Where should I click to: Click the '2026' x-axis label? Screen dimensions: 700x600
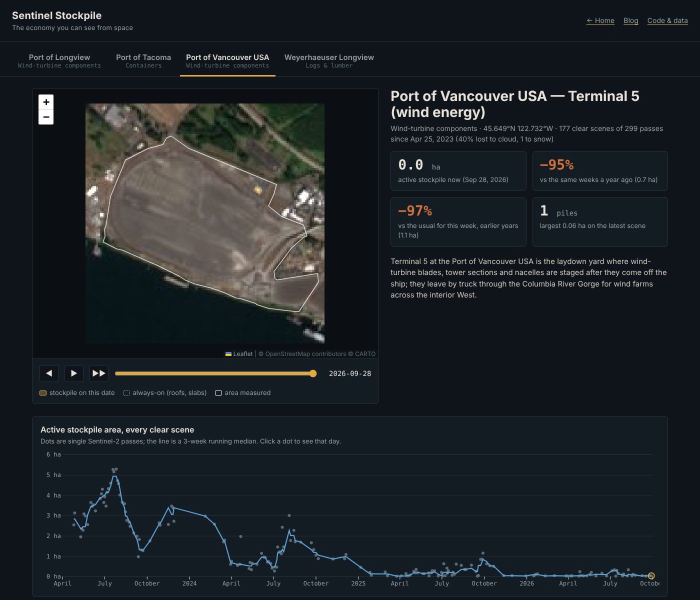pos(526,583)
